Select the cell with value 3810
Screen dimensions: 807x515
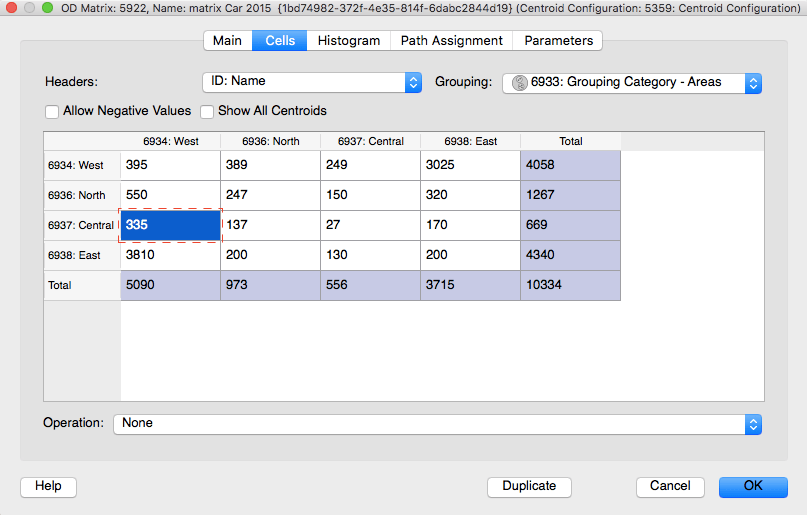(170, 255)
